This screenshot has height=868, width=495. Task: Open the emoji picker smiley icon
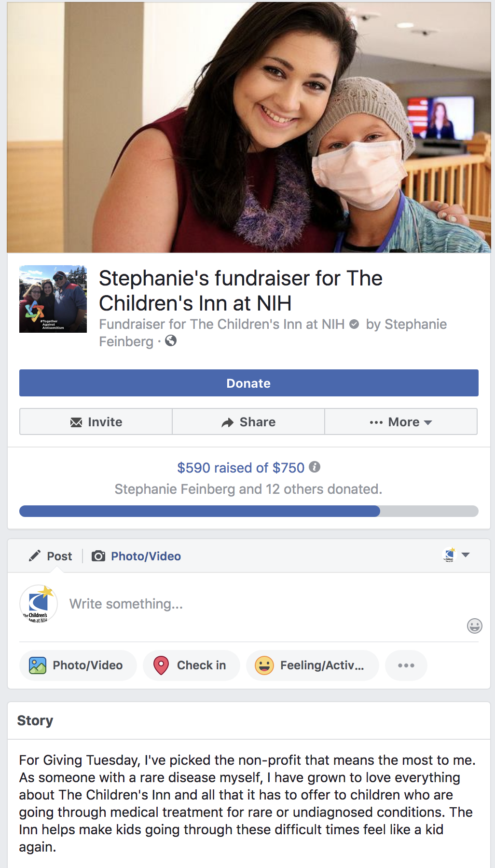[x=475, y=626]
